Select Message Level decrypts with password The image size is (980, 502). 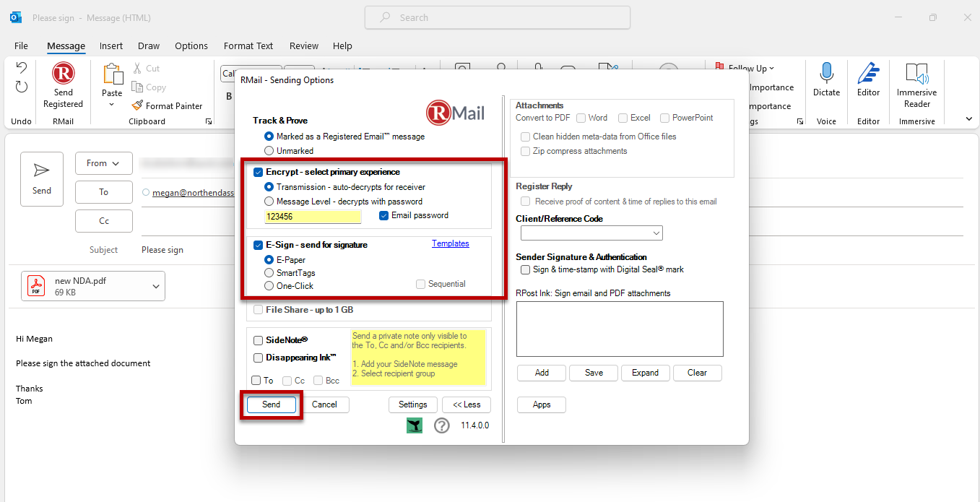click(x=269, y=202)
